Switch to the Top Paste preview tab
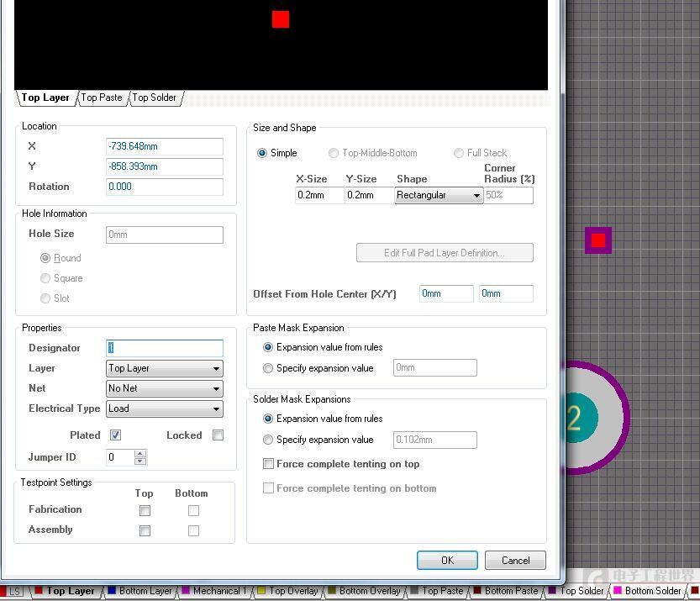 (x=102, y=98)
